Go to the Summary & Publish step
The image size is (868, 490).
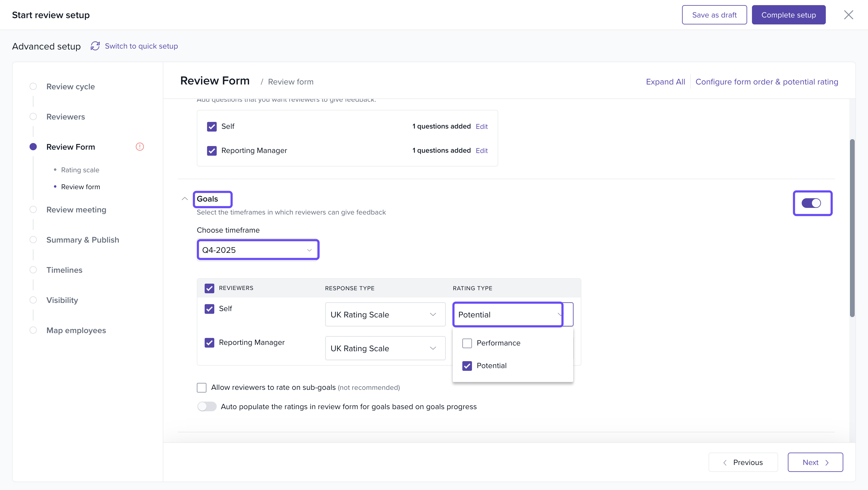[x=83, y=240]
